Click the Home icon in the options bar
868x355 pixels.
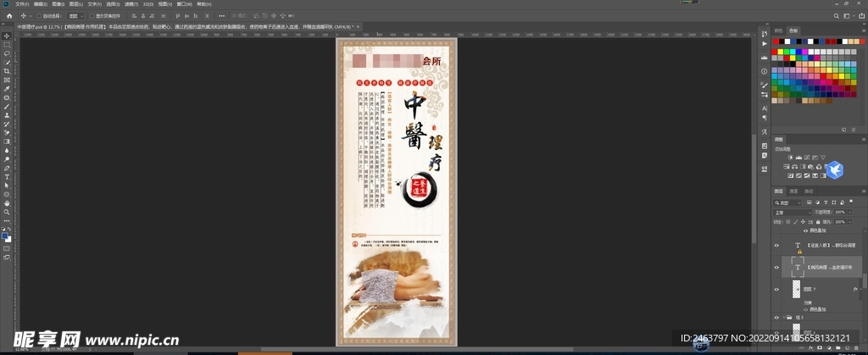tap(8, 16)
